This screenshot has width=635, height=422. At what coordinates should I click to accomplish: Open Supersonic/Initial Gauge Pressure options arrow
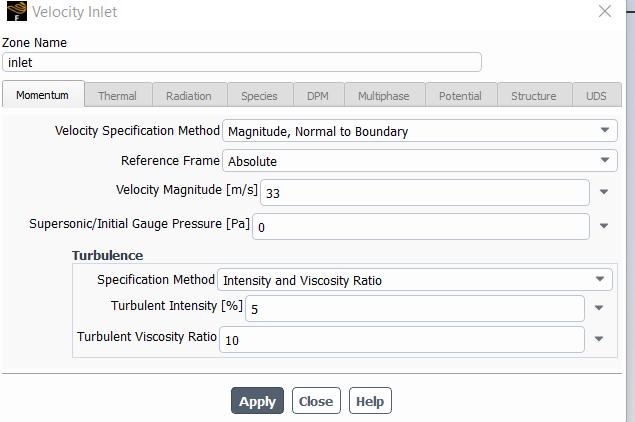pos(604,226)
